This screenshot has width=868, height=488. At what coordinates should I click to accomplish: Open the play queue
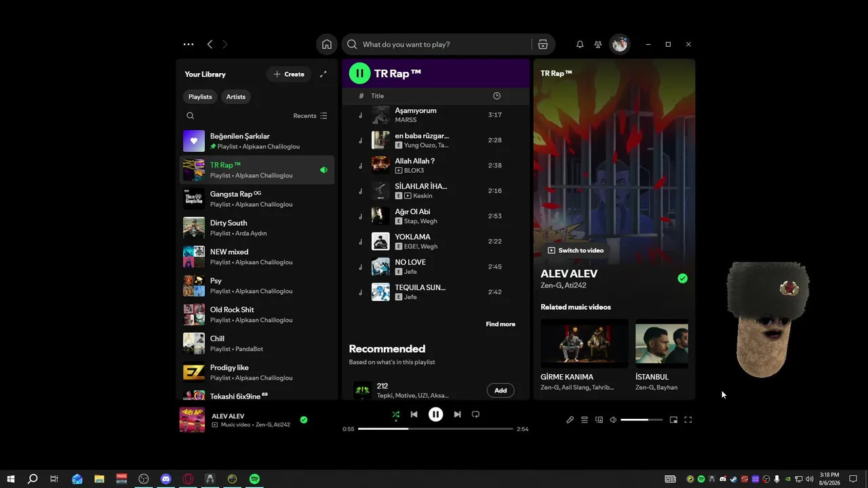tap(585, 420)
